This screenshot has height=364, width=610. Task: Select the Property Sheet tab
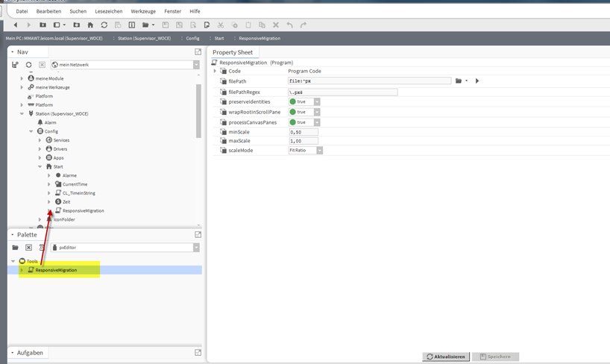233,52
